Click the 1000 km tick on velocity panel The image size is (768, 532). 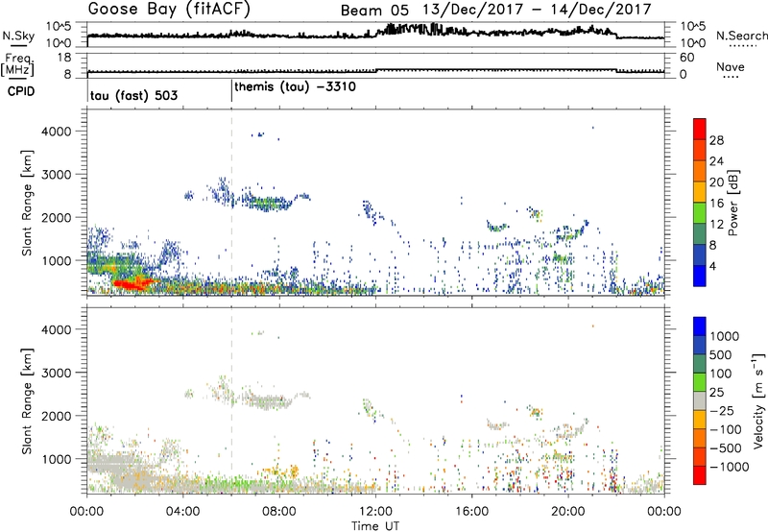[x=56, y=459]
